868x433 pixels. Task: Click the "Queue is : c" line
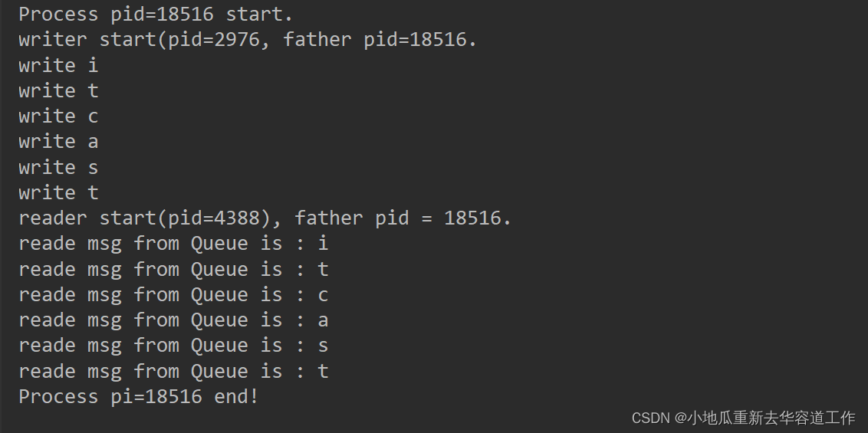tap(173, 295)
